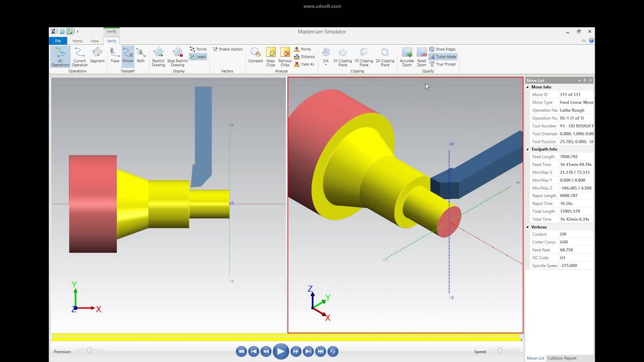
Task: Select the Distance measure tool
Action: coord(304,57)
